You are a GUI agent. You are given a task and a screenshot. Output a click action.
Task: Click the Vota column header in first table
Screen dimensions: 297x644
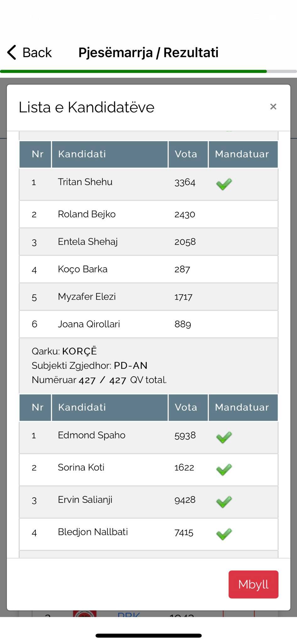click(186, 154)
